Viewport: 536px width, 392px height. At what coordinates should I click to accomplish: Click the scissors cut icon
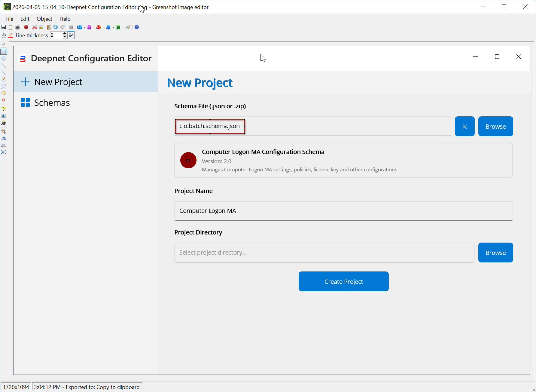pyautogui.click(x=35, y=27)
